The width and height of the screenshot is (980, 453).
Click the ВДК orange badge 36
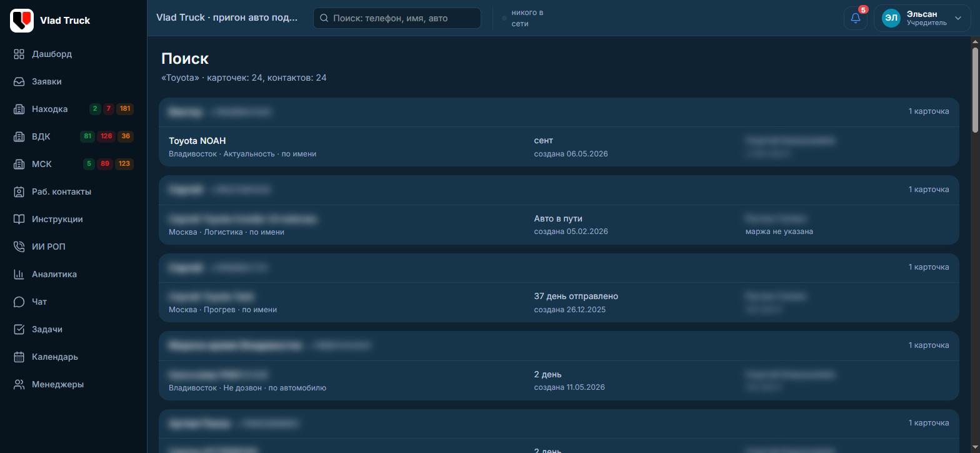coord(126,136)
